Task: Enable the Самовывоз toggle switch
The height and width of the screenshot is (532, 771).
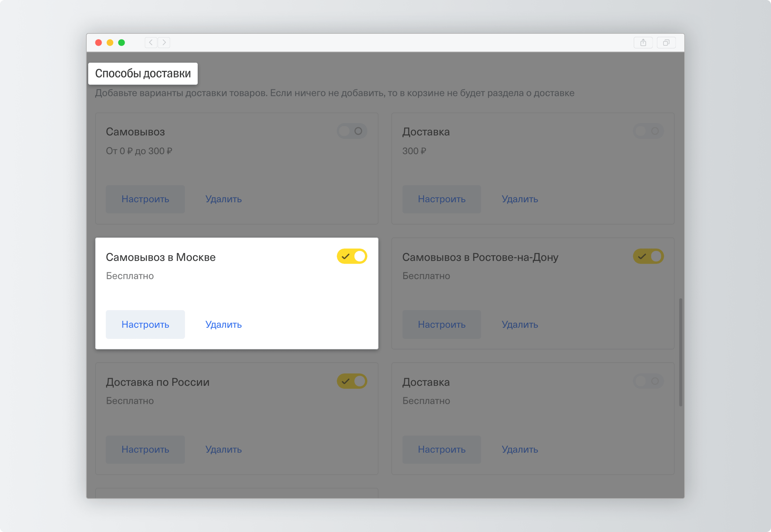Action: tap(352, 131)
